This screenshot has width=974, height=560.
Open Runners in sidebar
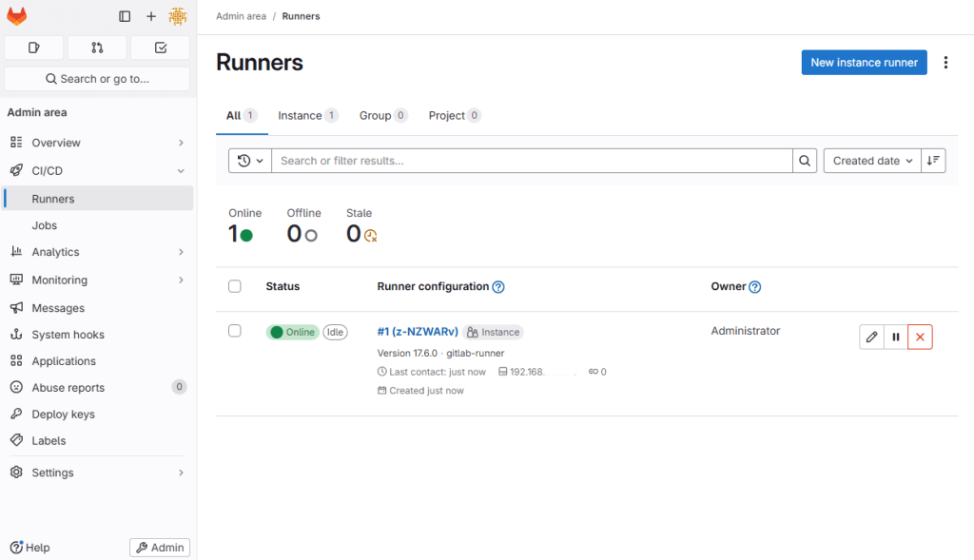point(97,199)
